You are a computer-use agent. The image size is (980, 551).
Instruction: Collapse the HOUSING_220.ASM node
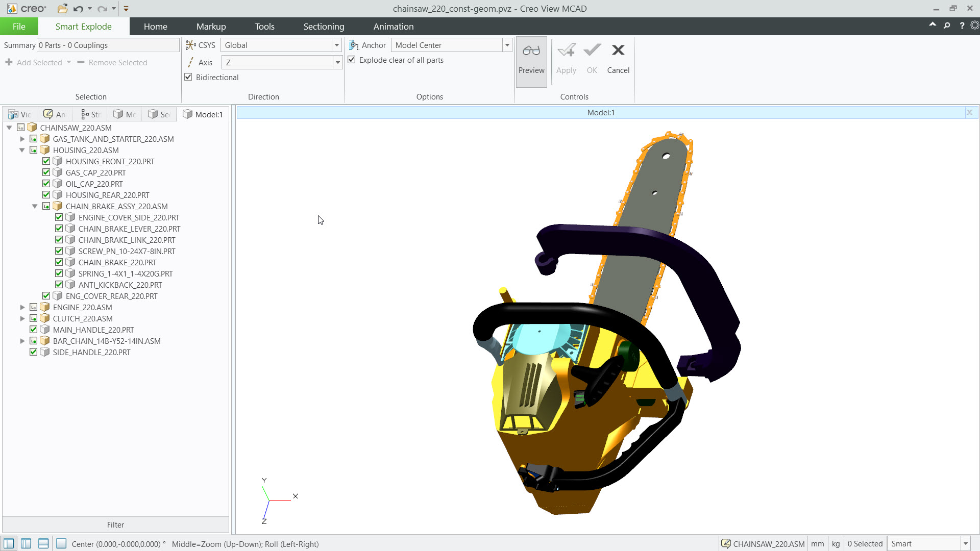tap(22, 150)
